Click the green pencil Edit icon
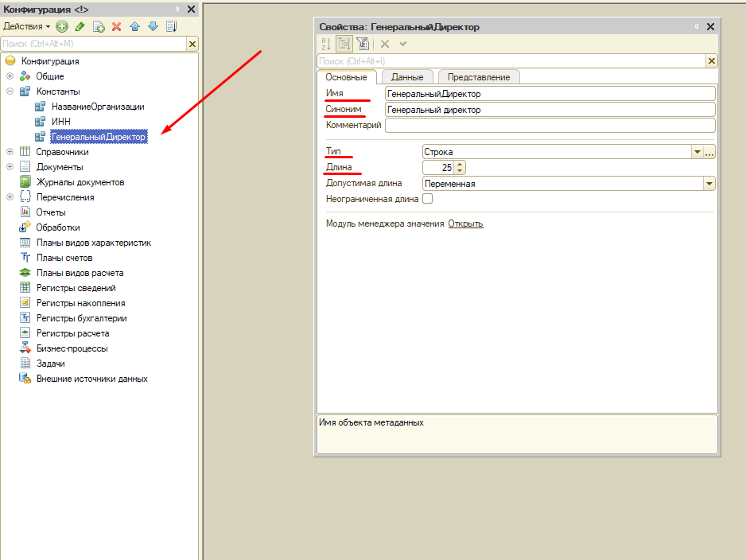 tap(80, 26)
